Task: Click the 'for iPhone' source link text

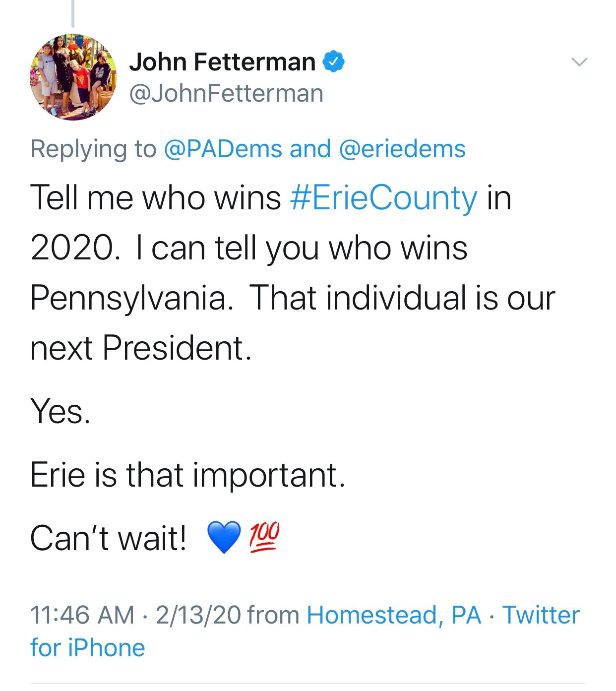Action: (x=88, y=648)
